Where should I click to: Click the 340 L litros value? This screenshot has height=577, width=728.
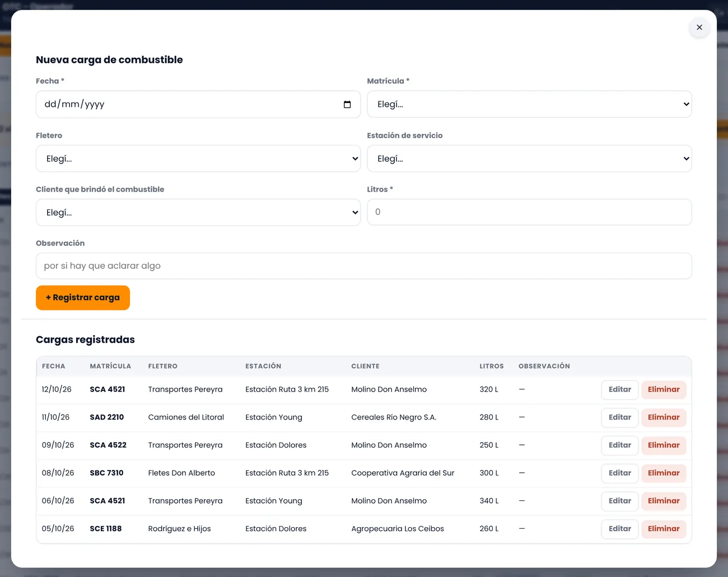(489, 501)
